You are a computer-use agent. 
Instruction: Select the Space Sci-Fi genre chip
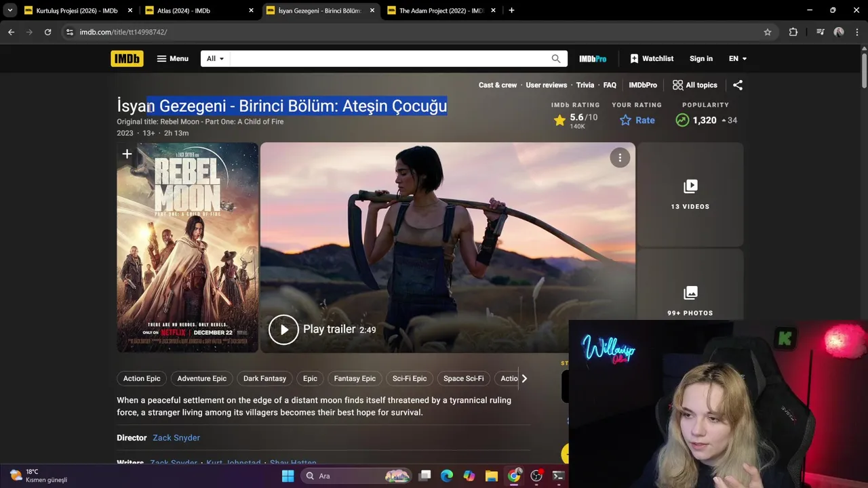click(x=464, y=379)
